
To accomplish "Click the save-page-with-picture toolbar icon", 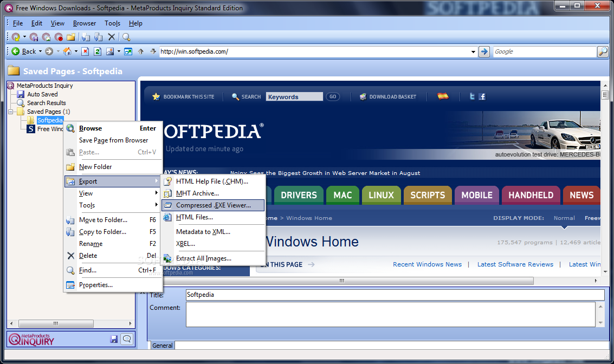I will 46,37.
